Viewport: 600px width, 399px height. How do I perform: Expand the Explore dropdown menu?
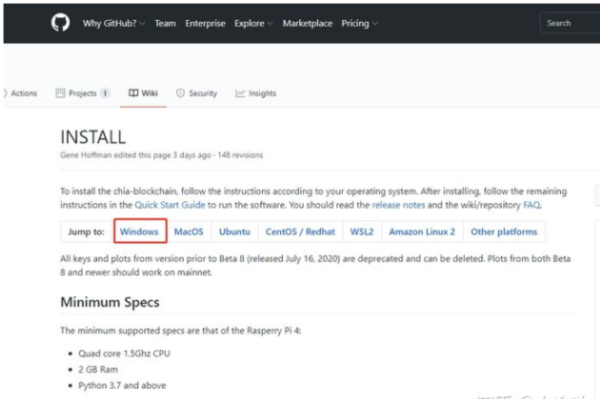point(253,23)
